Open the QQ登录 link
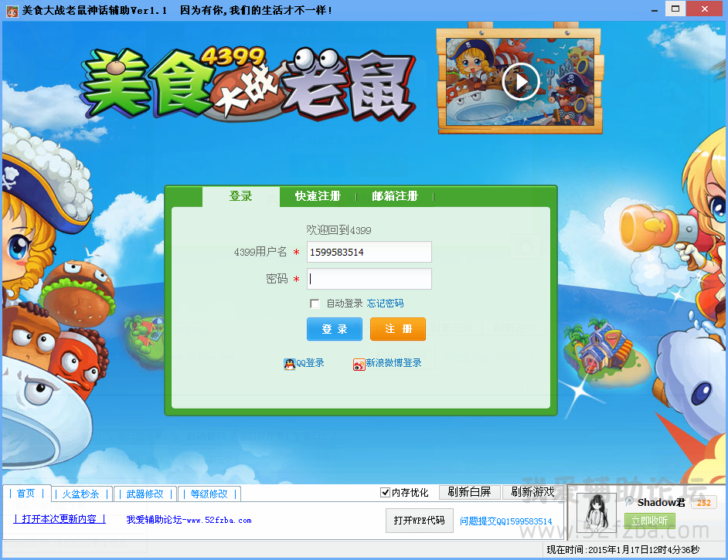The image size is (728, 560). [x=310, y=363]
